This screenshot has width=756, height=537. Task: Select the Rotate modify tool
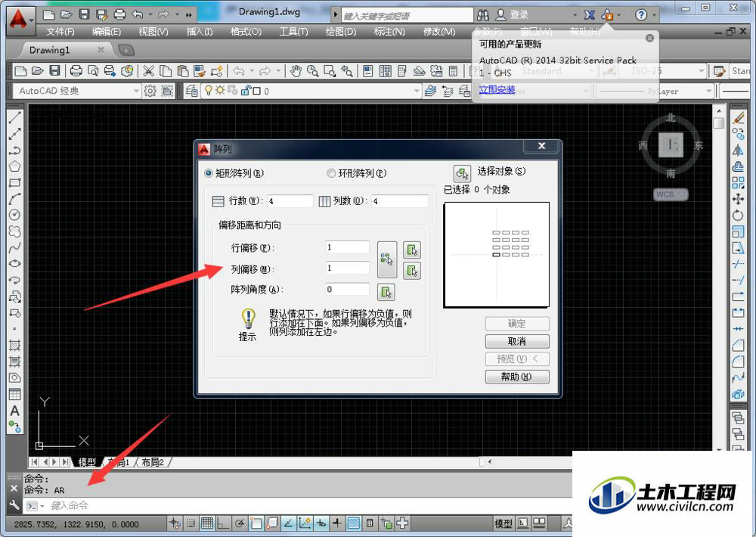pos(738,216)
